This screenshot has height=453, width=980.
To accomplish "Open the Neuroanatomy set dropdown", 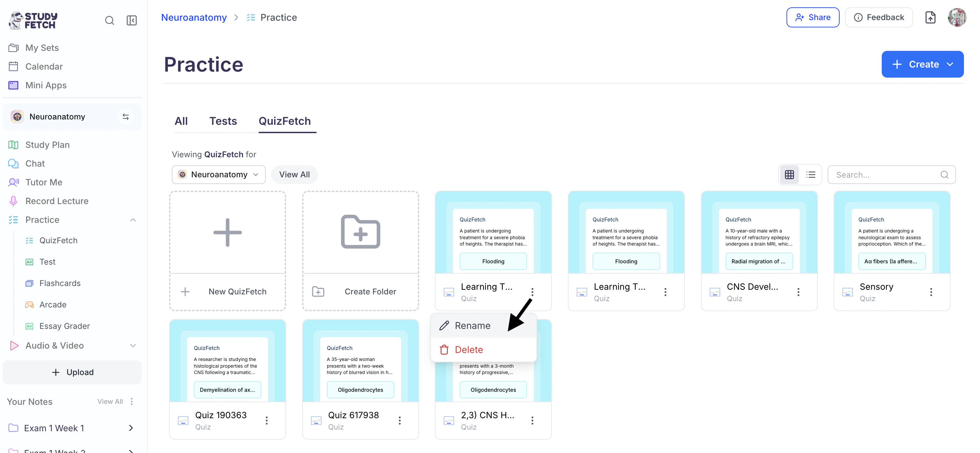I will pos(219,174).
